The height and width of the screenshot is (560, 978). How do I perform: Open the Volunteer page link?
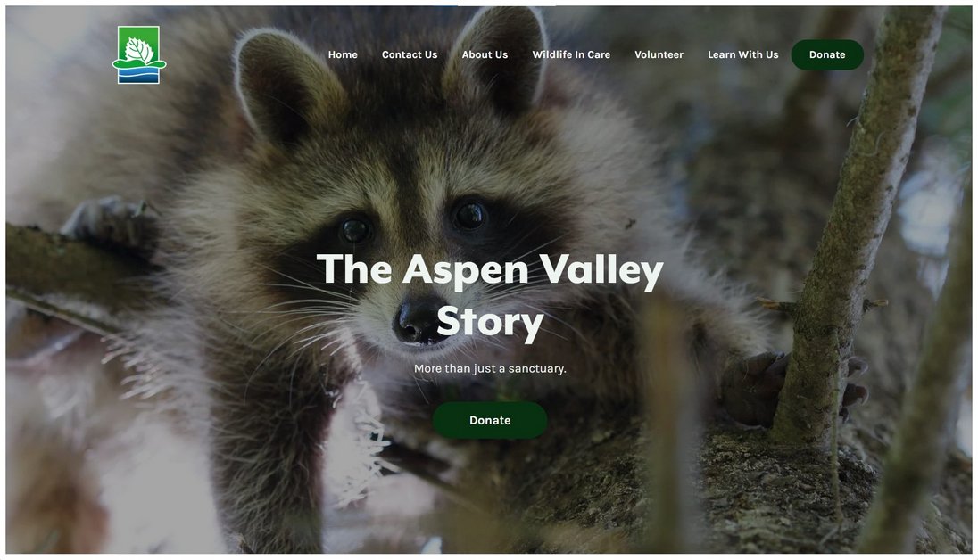click(x=659, y=55)
